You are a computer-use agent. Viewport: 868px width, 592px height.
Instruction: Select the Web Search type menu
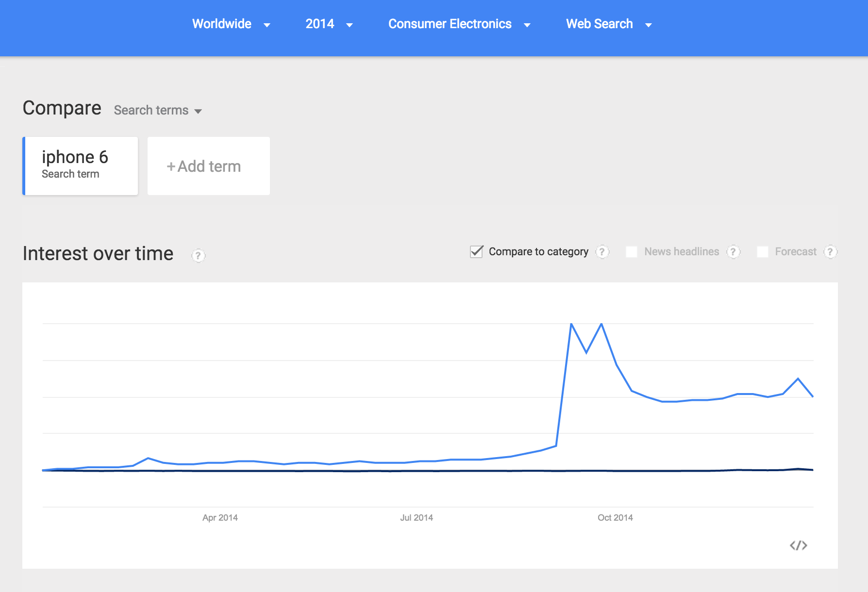[609, 24]
